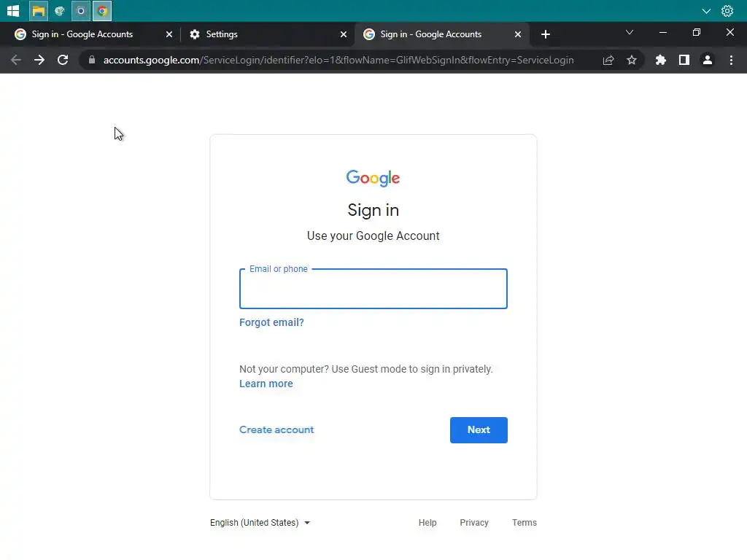Close the active Google Accounts tab
The width and height of the screenshot is (747, 560).
(x=518, y=34)
